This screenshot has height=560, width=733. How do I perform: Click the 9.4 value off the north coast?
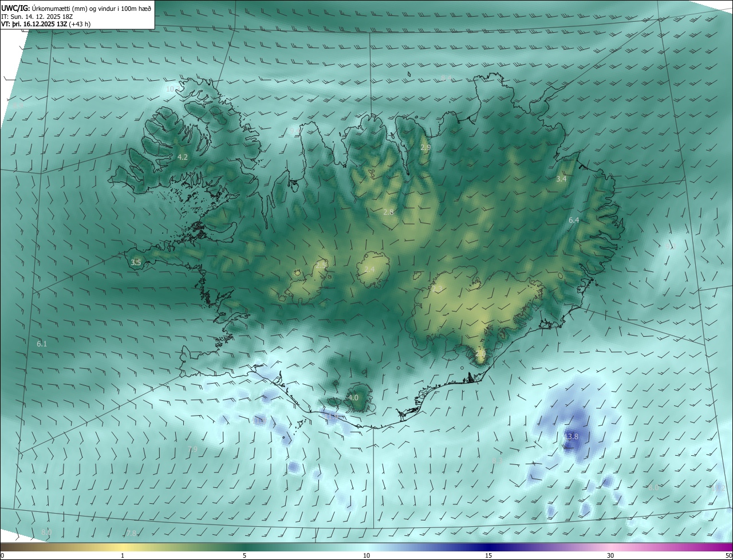295,131
